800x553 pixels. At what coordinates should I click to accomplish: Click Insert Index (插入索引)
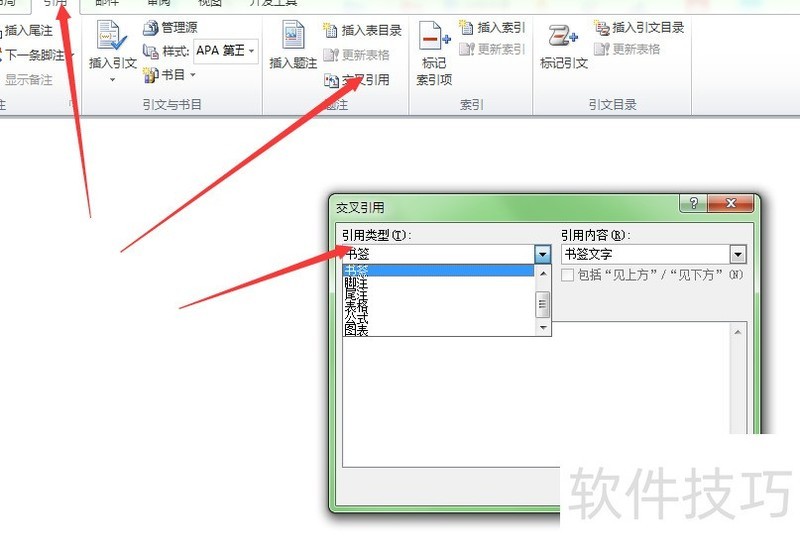pyautogui.click(x=492, y=27)
